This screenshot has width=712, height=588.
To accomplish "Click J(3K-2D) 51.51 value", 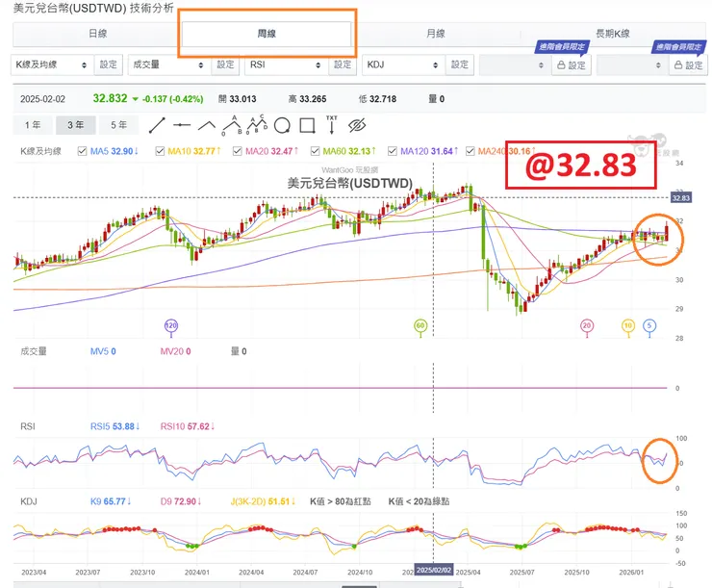I will click(264, 501).
